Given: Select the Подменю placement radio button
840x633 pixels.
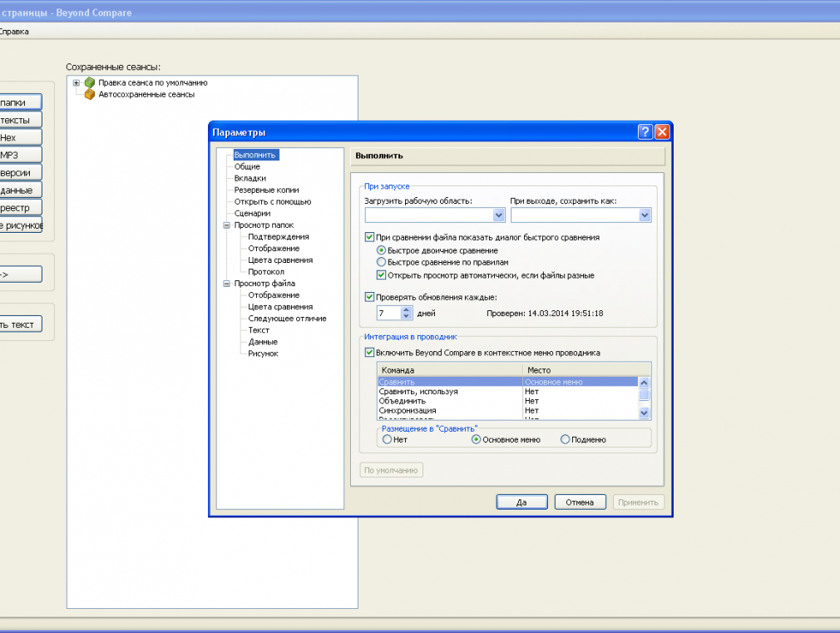Looking at the screenshot, I should [x=565, y=439].
